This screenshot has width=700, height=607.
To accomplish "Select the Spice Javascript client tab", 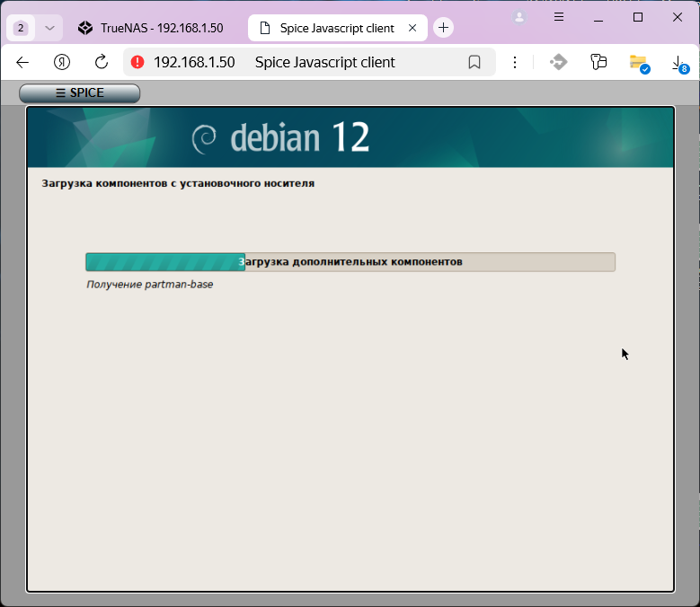I will point(337,28).
